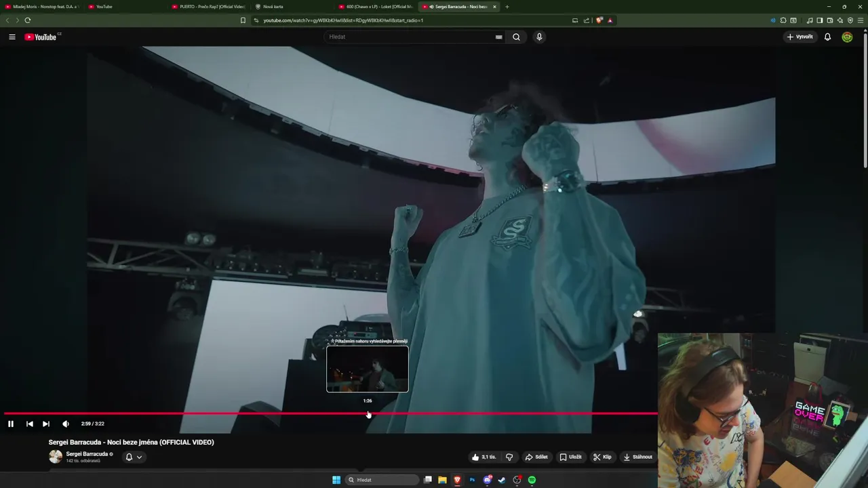Seek on the red video progress bar
This screenshot has width=868, height=488.
pyautogui.click(x=331, y=413)
